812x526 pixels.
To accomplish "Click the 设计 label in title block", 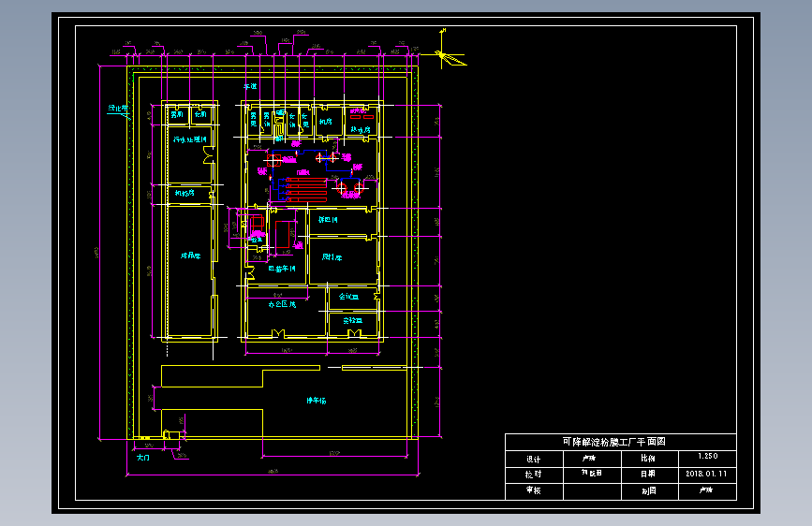I will (534, 460).
